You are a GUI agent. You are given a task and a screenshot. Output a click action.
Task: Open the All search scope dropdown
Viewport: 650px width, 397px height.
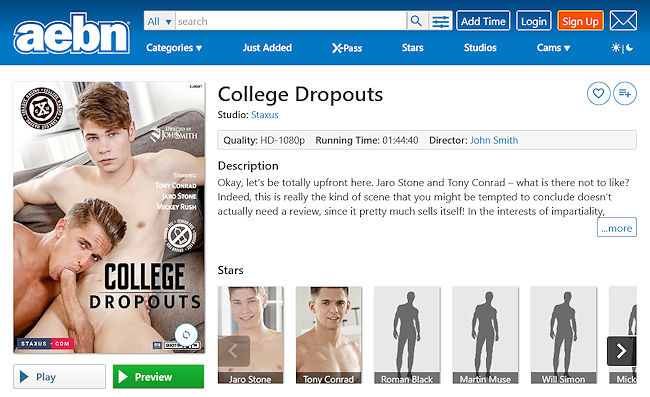pyautogui.click(x=159, y=21)
